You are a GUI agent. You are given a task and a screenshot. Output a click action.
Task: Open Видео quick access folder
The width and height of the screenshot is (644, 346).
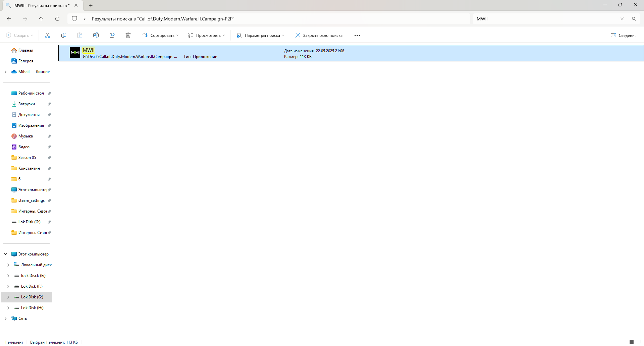[x=24, y=147]
